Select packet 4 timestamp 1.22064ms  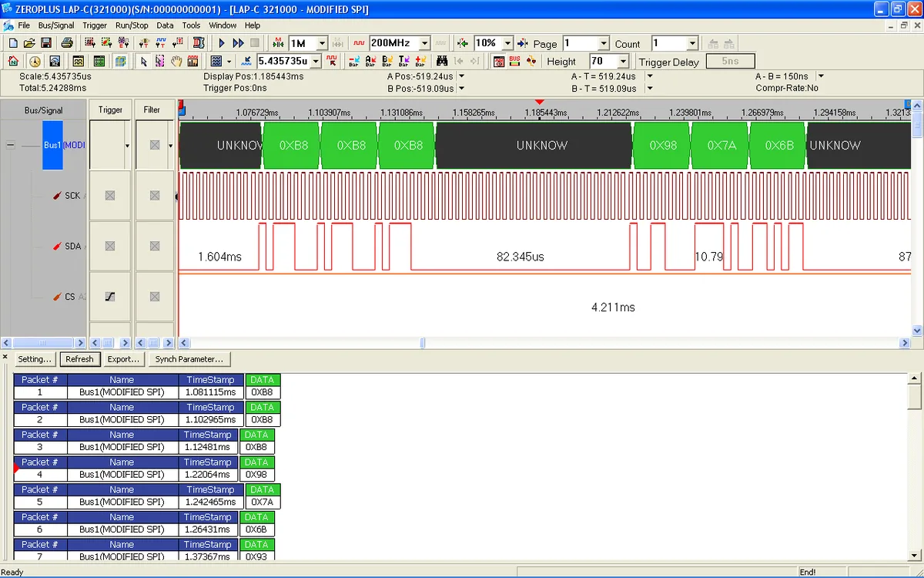(207, 475)
